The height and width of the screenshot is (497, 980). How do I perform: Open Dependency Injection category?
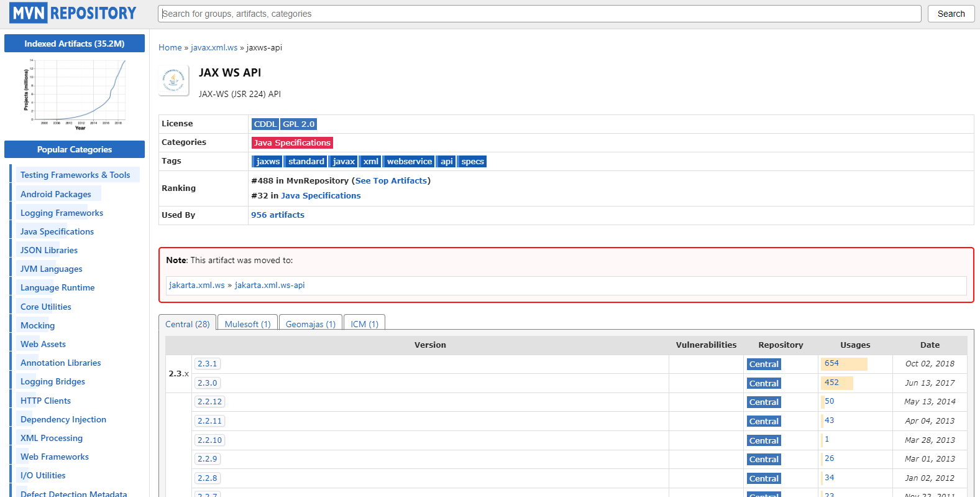click(63, 419)
